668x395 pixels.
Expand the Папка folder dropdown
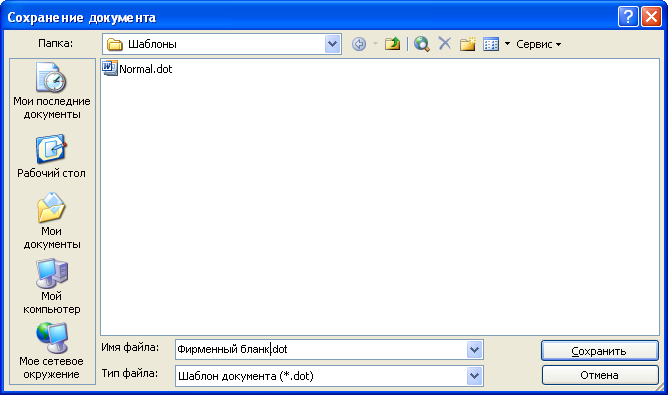332,44
